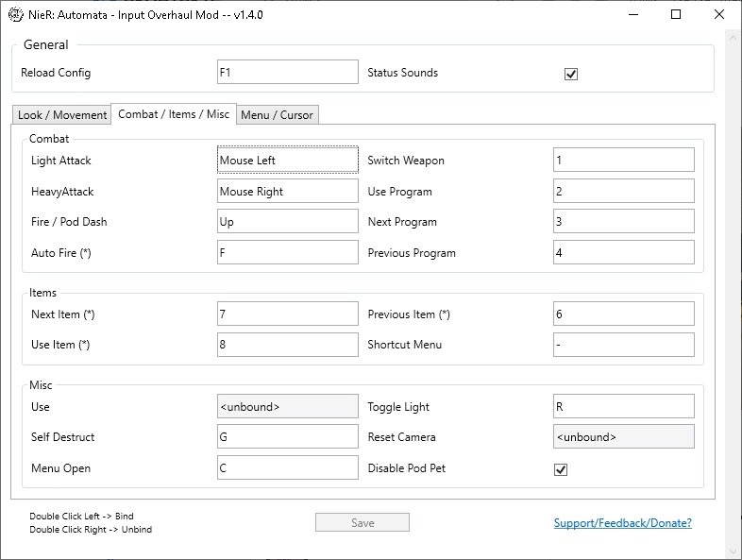Click the Reload Config F1 field

coord(288,72)
